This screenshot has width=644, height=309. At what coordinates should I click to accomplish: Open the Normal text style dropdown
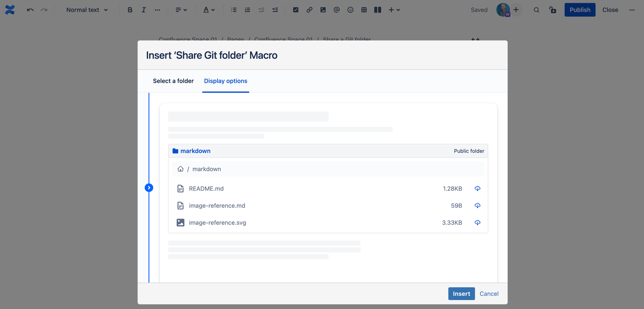tap(87, 10)
